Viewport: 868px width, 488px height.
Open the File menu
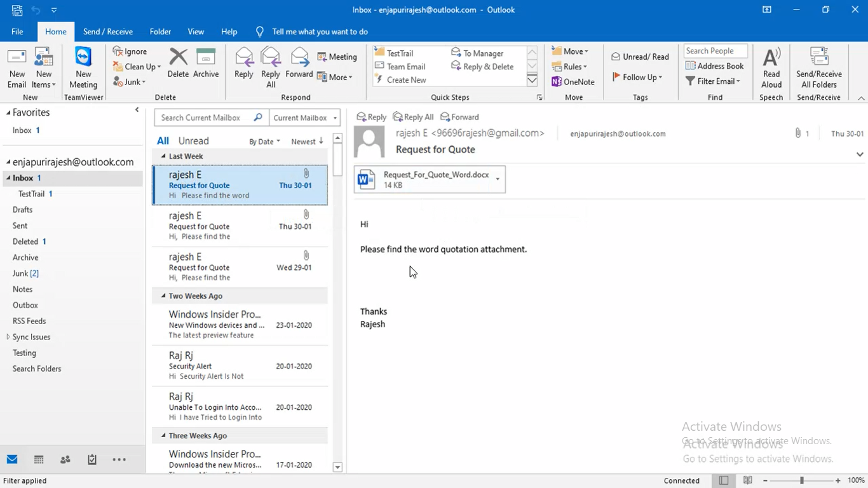point(17,32)
